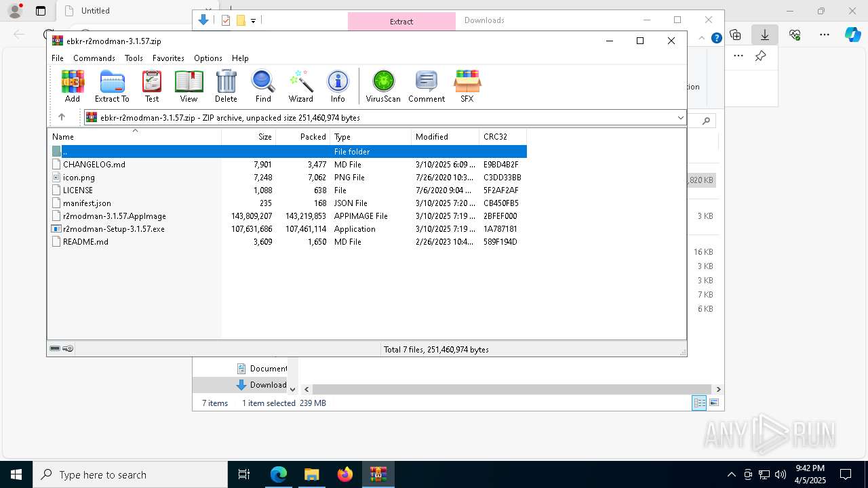Click Explorer help question mark icon
This screenshot has width=868, height=488.
pos(716,38)
